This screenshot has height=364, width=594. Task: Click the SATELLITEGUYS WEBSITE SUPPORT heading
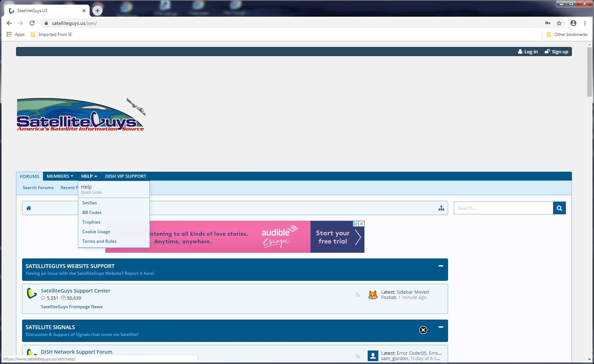(x=70, y=266)
